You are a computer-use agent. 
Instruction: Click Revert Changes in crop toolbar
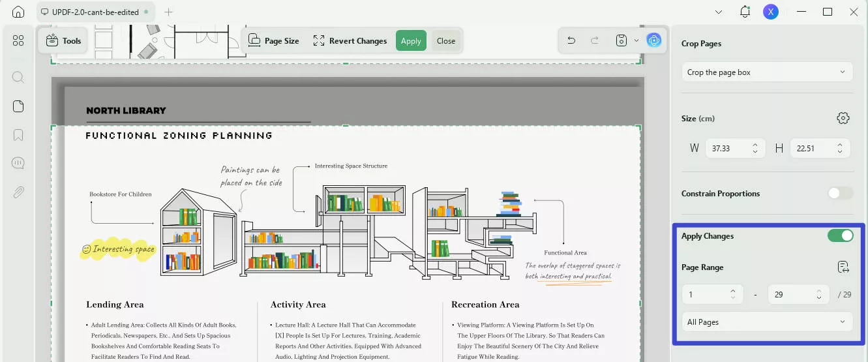350,40
